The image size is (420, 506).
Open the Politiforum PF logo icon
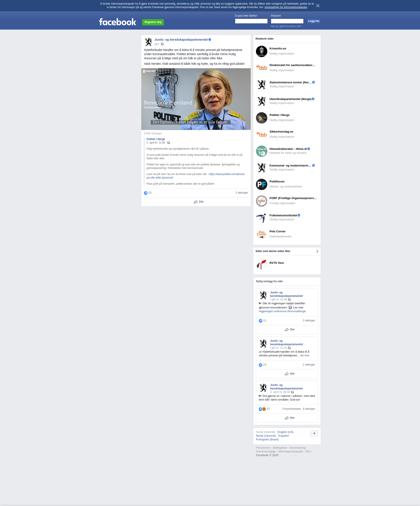261,184
